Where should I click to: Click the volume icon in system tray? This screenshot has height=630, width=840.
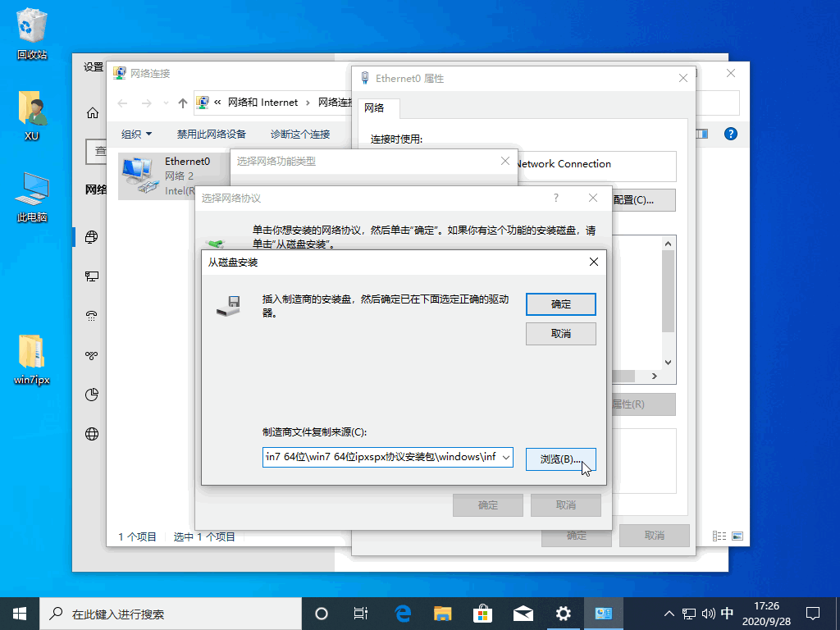coord(708,614)
